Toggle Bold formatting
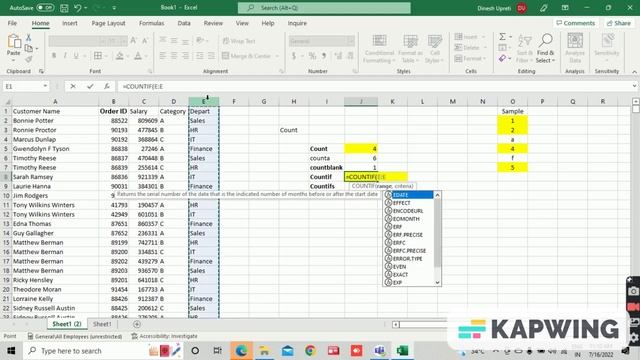640x360 pixels. [54, 56]
